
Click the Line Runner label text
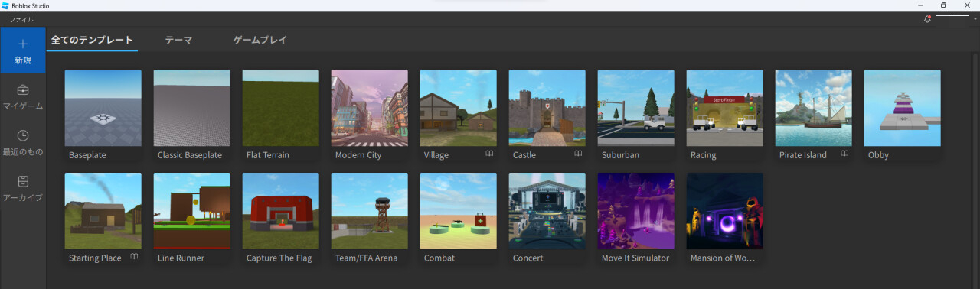pyautogui.click(x=181, y=258)
